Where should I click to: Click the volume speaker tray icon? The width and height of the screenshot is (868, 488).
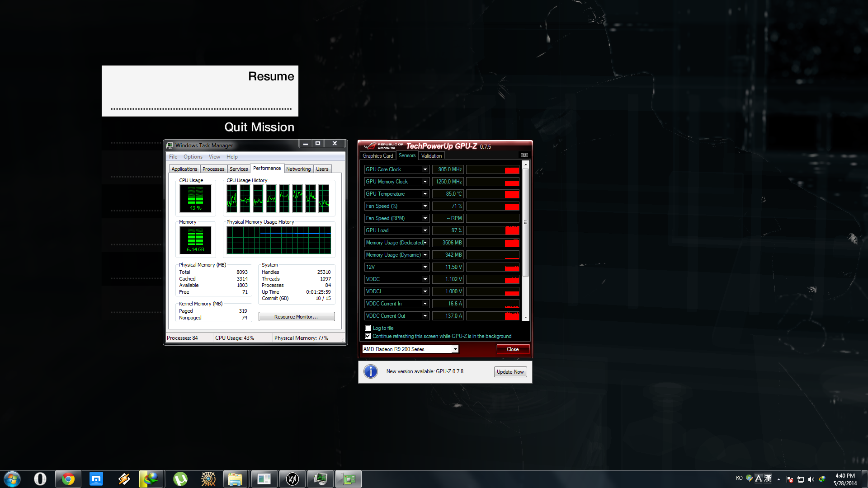tap(811, 479)
